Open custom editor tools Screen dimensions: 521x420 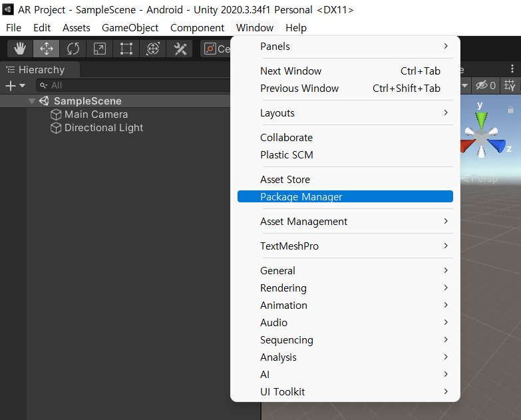[x=180, y=49]
